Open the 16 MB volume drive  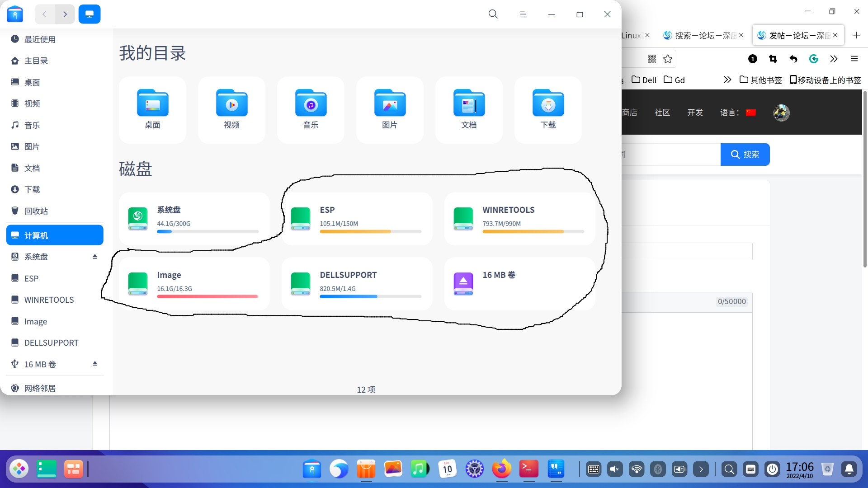coord(519,284)
